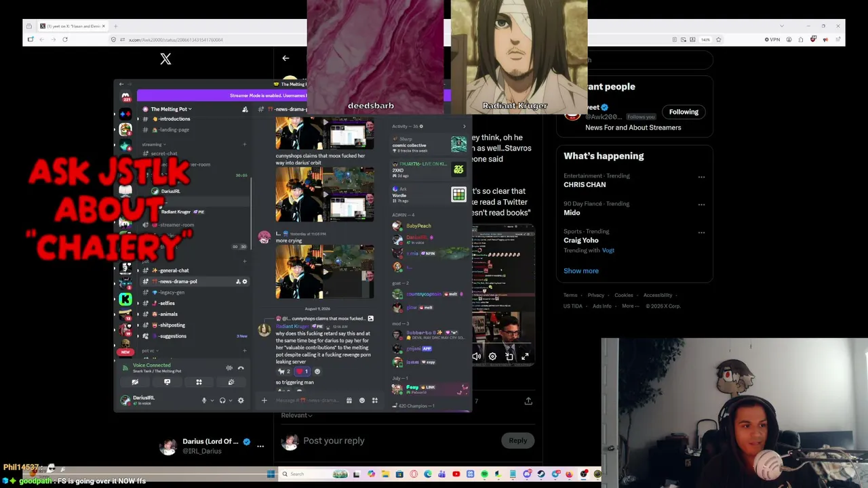Image resolution: width=868 pixels, height=488 pixels.
Task: Open microphone input options arrow in Discord
Action: click(212, 401)
